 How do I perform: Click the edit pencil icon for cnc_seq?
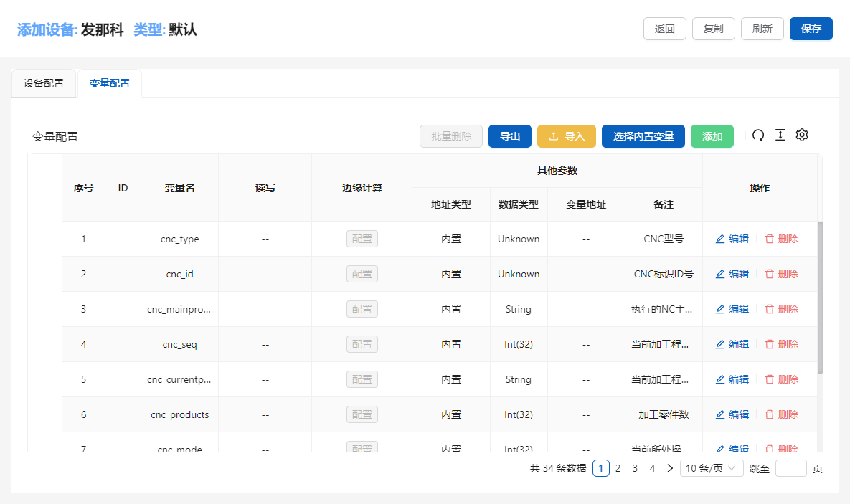(x=720, y=344)
